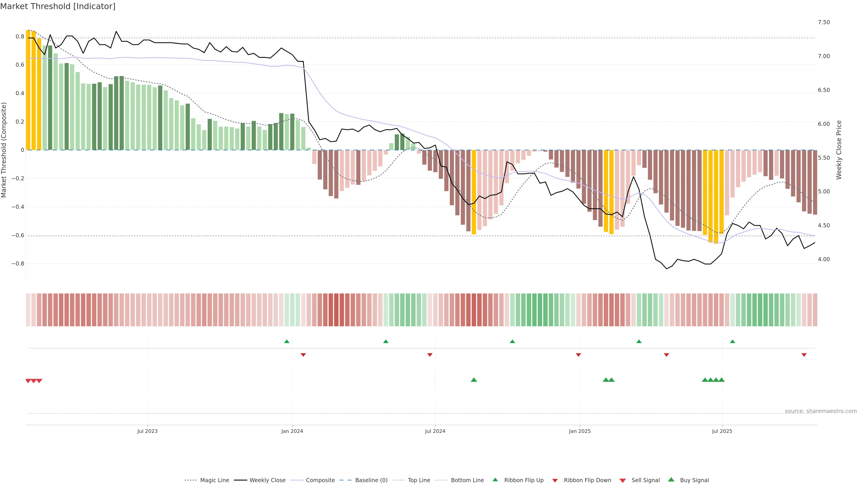
Task: Click the Ribbon Flip Up marker just before Jan 2024
Action: point(287,342)
